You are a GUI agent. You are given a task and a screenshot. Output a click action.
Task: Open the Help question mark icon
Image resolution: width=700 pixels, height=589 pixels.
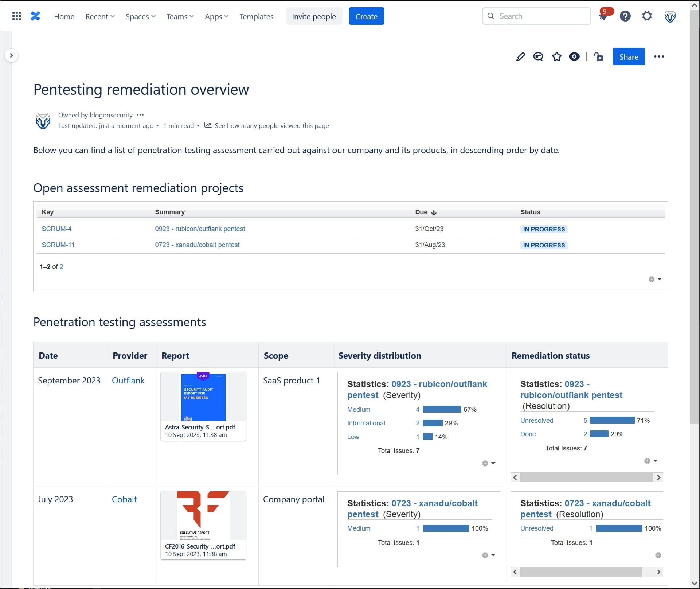625,16
